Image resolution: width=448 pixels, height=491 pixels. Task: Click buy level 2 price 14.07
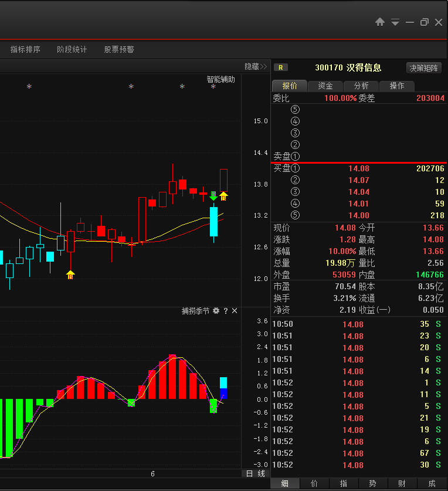click(359, 180)
